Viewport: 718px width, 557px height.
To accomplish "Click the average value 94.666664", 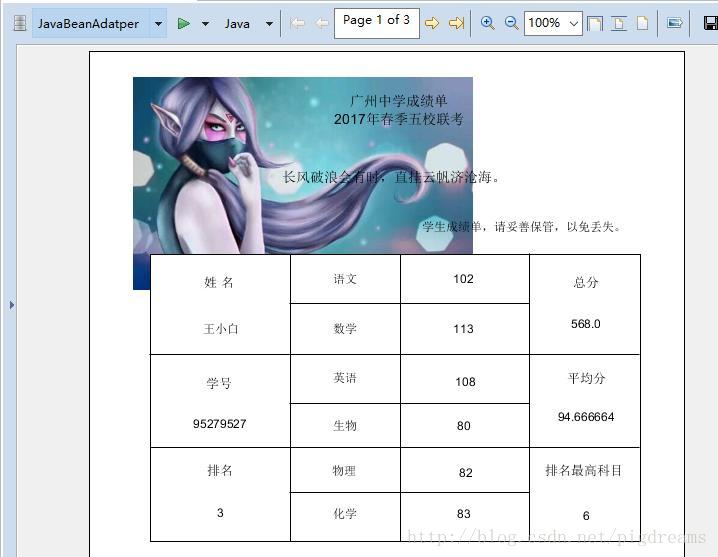I will click(586, 417).
